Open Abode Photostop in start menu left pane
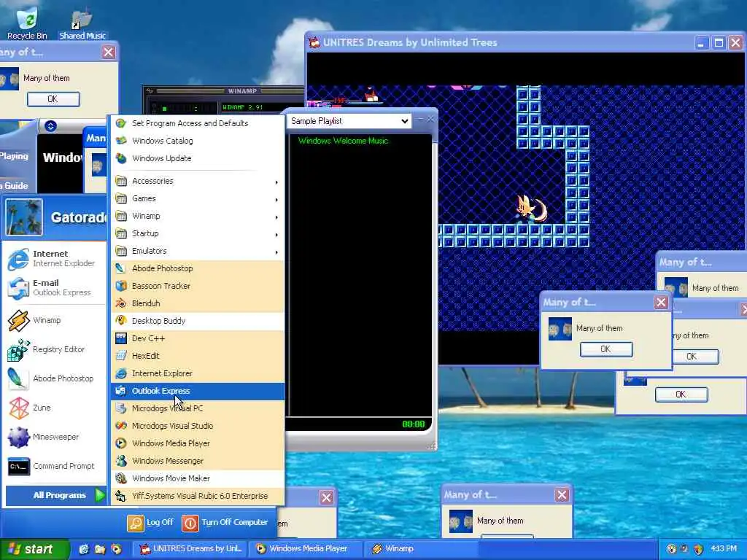 [x=55, y=378]
